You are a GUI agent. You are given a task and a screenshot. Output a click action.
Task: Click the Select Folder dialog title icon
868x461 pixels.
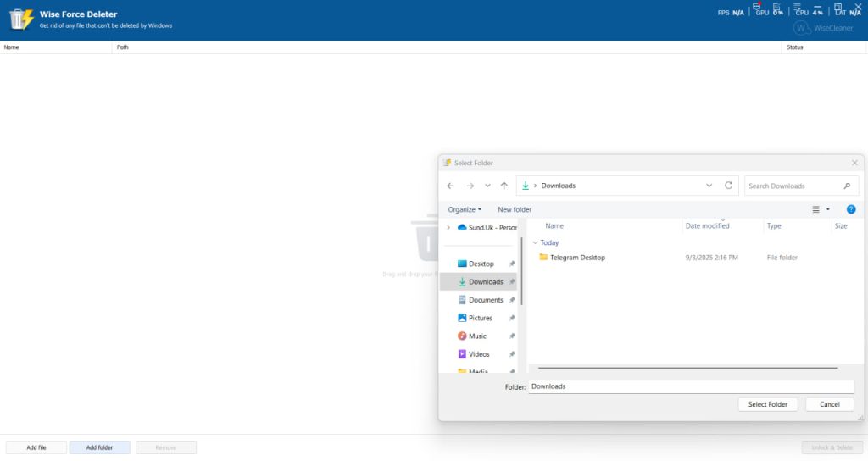coord(448,163)
